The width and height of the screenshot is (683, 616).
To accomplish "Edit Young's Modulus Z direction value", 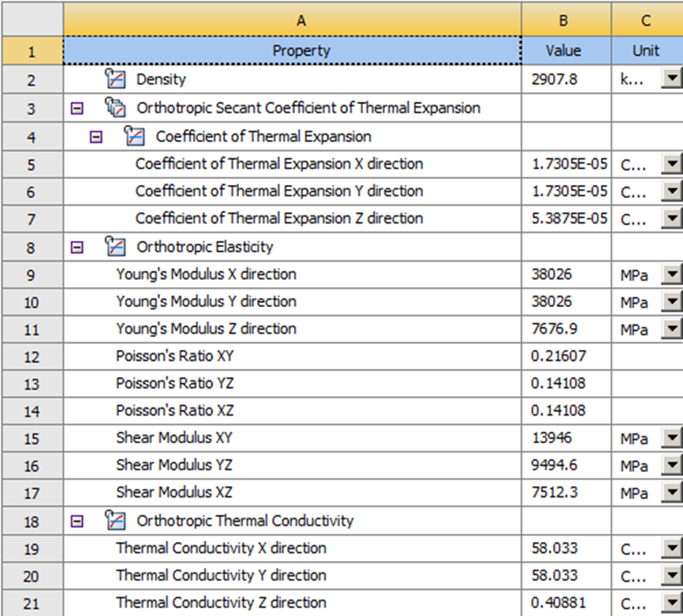I will (x=566, y=329).
